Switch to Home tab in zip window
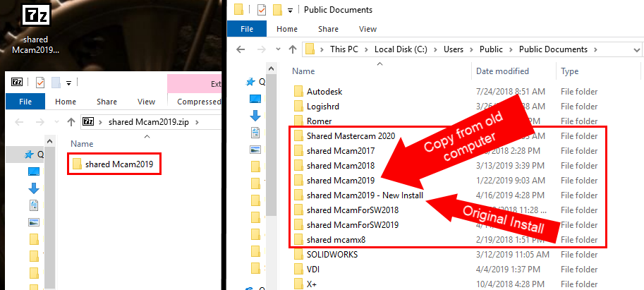Screen dimensions: 644x290 click(x=66, y=102)
